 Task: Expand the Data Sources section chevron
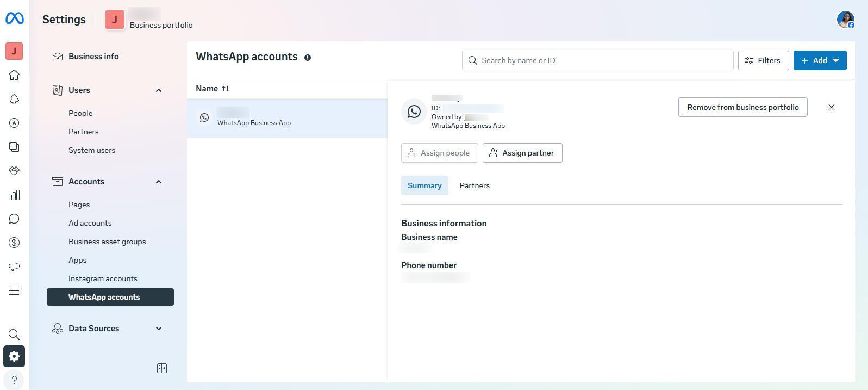tap(159, 329)
